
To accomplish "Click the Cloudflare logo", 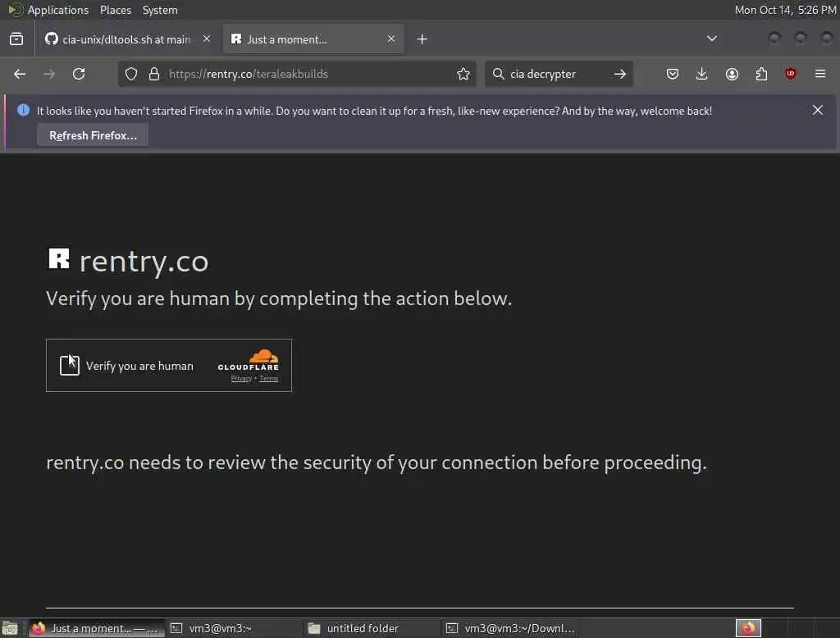I will pos(249,359).
